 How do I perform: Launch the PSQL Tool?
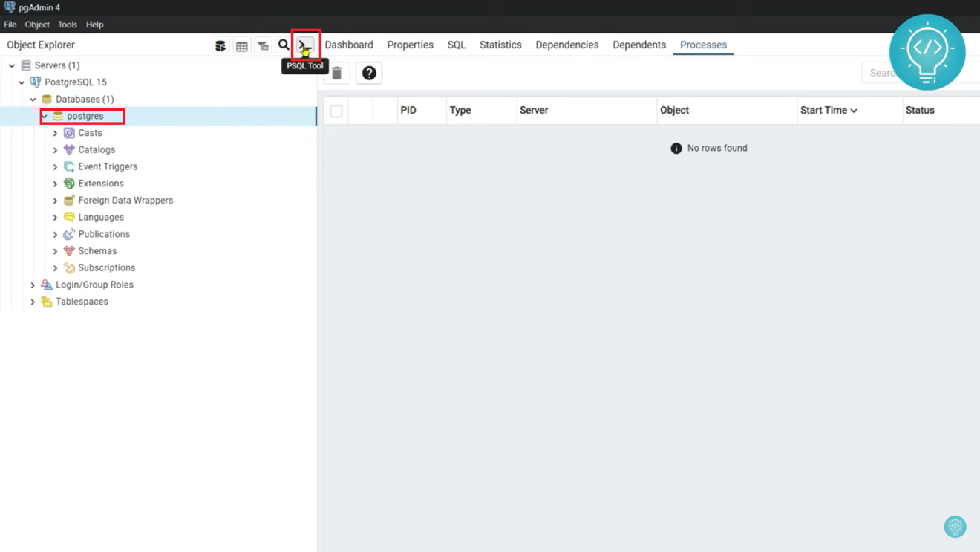point(304,45)
